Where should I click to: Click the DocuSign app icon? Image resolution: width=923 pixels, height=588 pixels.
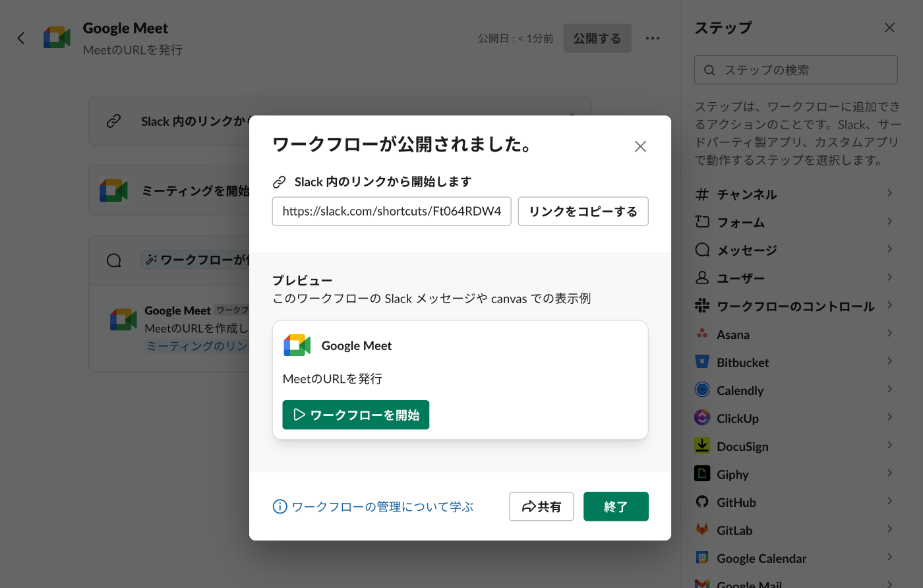point(702,446)
